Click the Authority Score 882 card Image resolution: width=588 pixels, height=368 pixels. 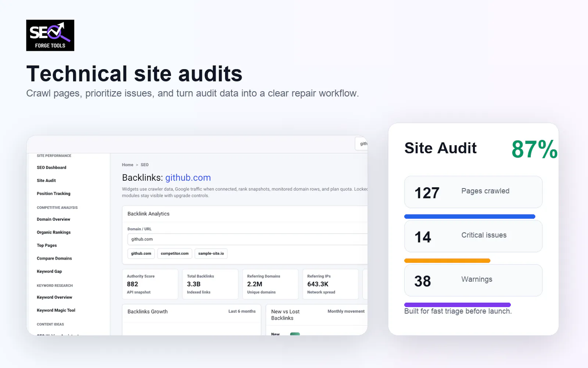(150, 284)
